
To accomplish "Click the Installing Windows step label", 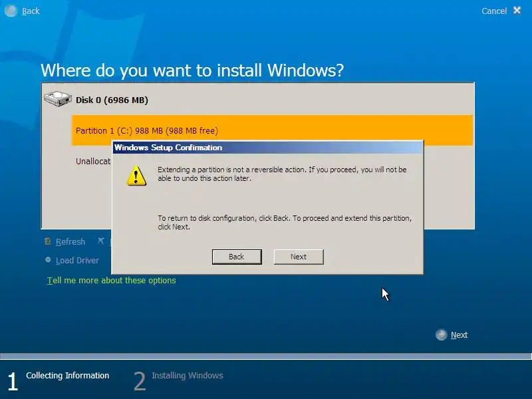I will tap(188, 375).
